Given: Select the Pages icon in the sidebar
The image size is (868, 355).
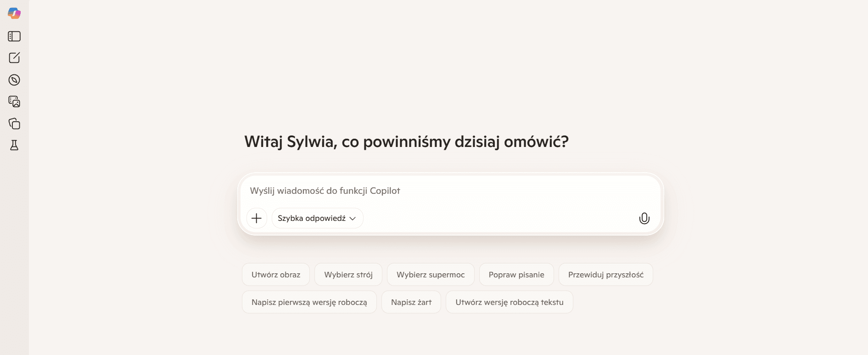Looking at the screenshot, I should point(14,124).
